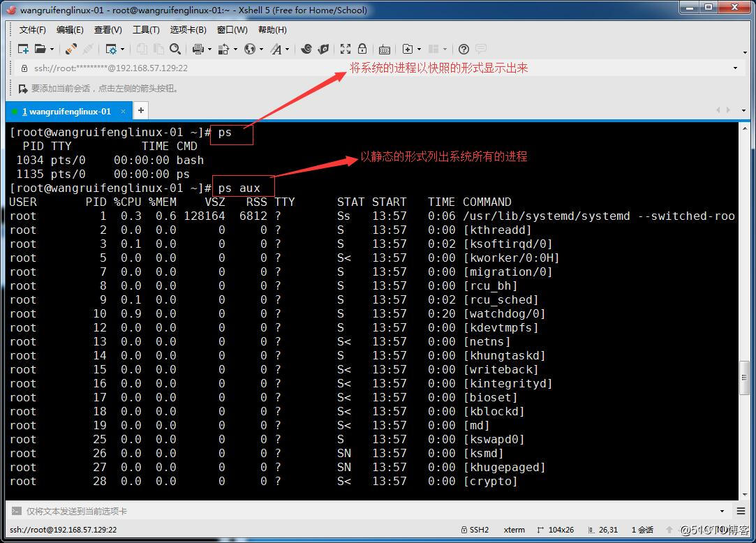
Task: Click the SSH2 status bar entry
Action: pyautogui.click(x=475, y=530)
